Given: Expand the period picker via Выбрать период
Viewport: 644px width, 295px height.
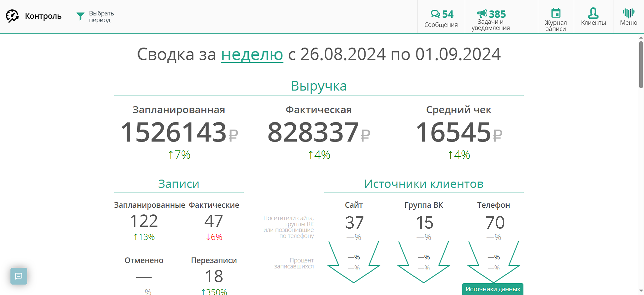Looking at the screenshot, I should pyautogui.click(x=101, y=16).
